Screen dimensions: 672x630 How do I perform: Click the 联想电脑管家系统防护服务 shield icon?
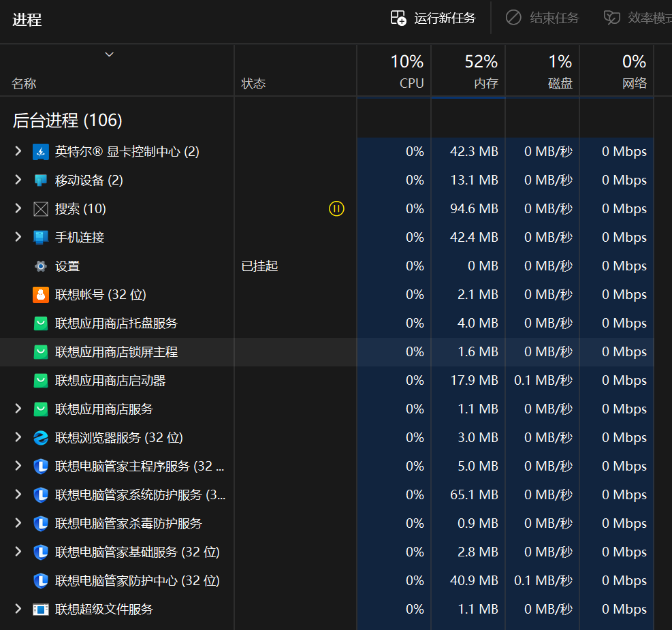click(x=41, y=495)
